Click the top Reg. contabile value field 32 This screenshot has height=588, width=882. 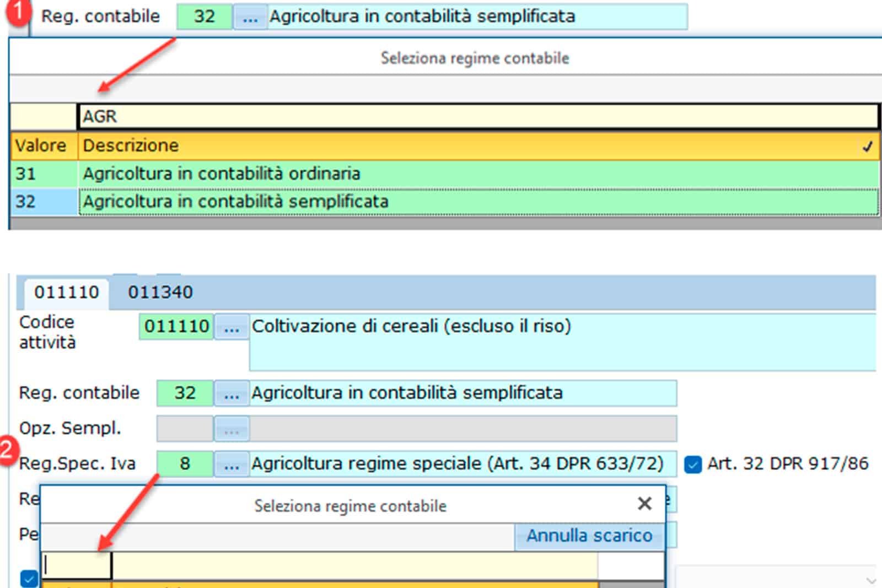coord(204,17)
